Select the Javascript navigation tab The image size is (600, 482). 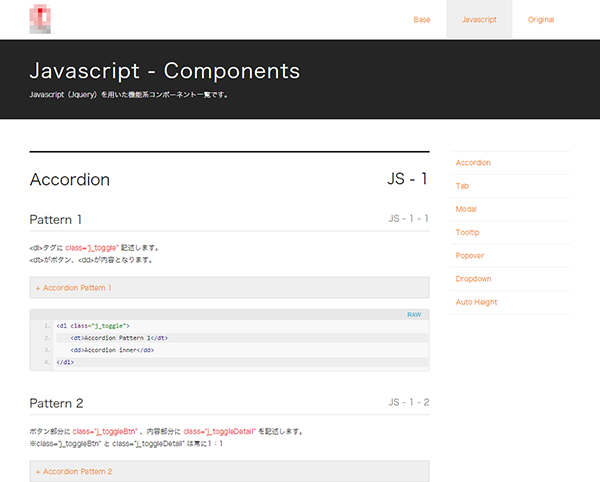point(479,20)
